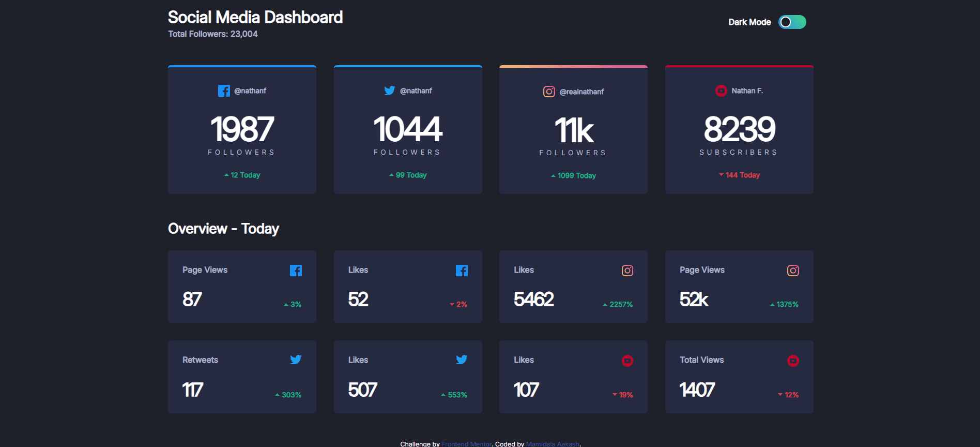Click the YouTube icon in Total Views card

click(x=793, y=361)
